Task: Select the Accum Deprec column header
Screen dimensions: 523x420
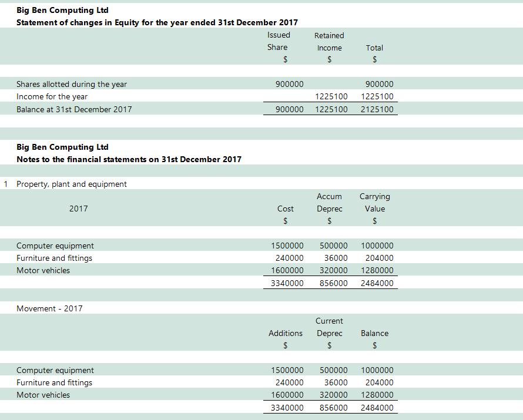Action: pyautogui.click(x=329, y=203)
